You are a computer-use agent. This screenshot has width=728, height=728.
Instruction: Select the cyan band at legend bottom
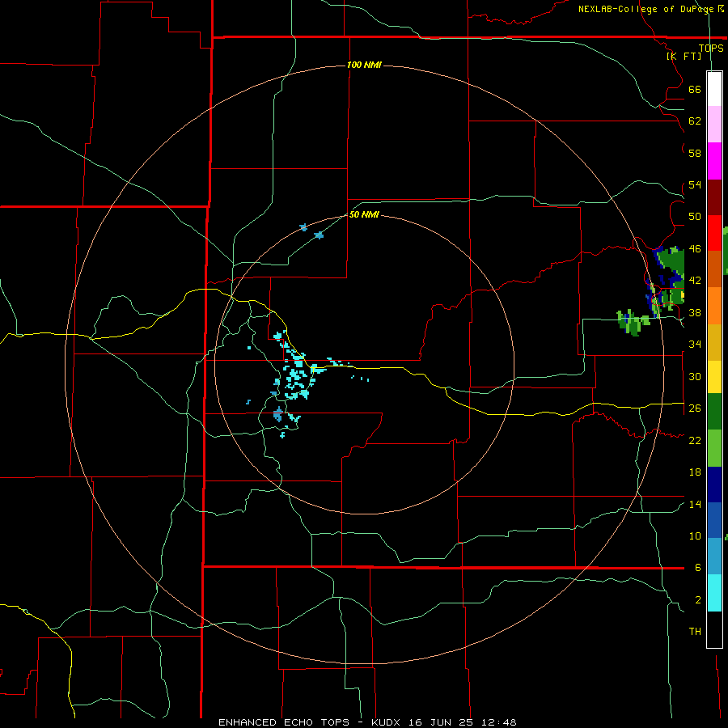[714, 594]
